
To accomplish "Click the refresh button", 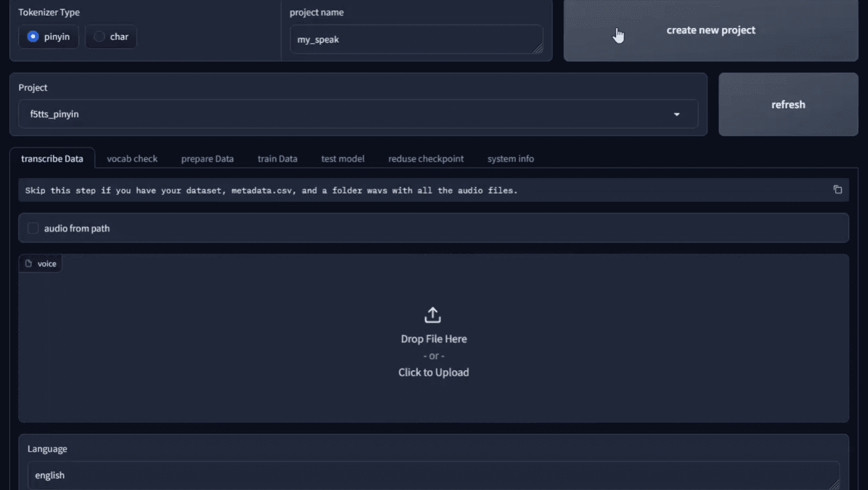I will (788, 105).
